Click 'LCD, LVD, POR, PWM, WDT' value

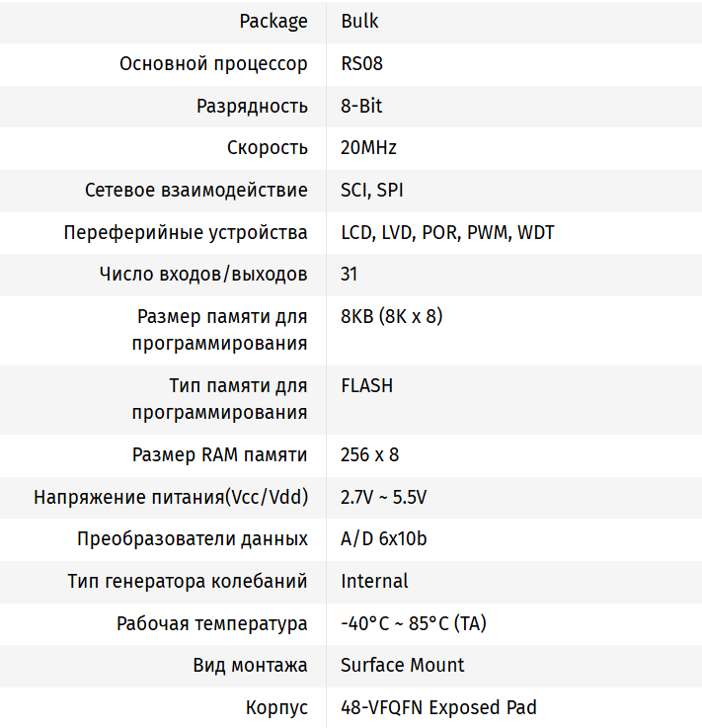coord(447,233)
